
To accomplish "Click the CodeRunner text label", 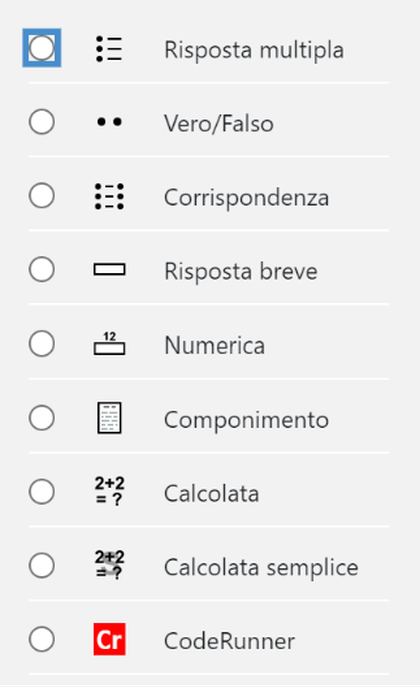I will tap(230, 641).
